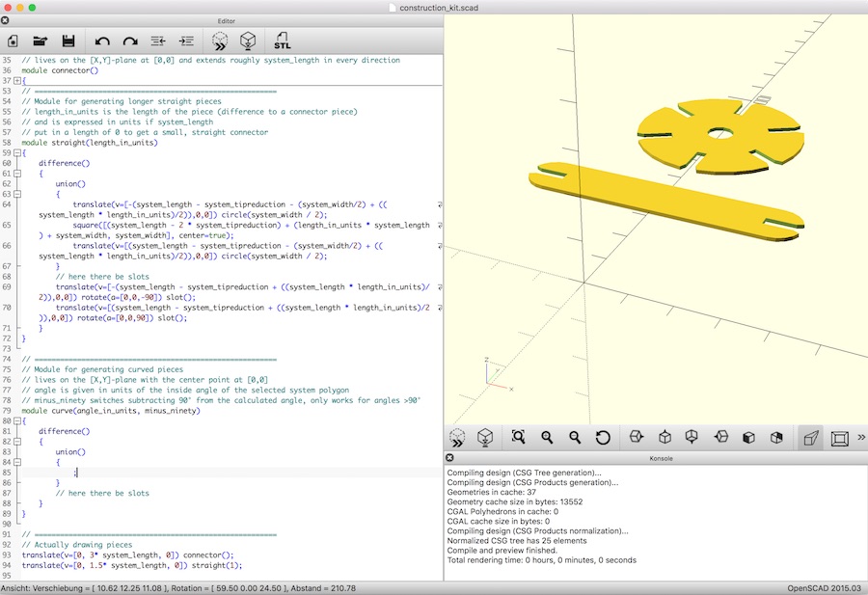The image size is (868, 595).
Task: Redo the last undone edit
Action: click(130, 41)
